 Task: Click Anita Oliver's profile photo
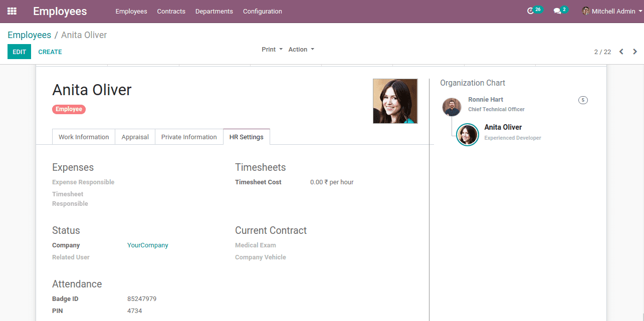pyautogui.click(x=395, y=101)
